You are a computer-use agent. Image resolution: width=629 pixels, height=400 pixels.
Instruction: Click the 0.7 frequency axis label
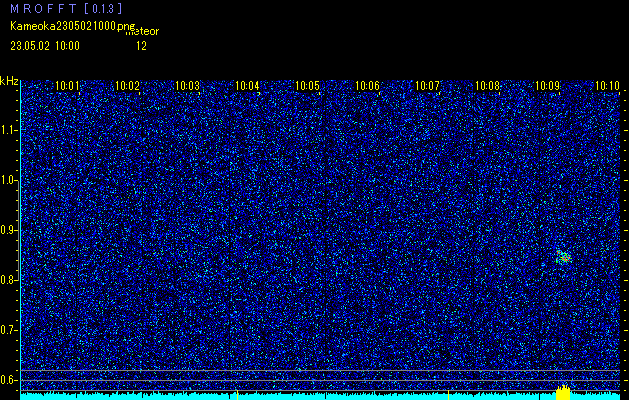(x=9, y=330)
